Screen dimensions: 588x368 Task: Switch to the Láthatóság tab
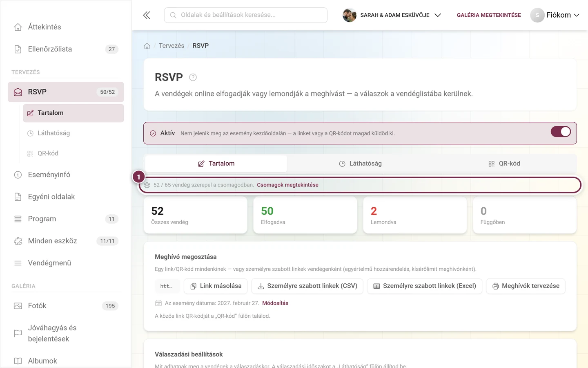[x=360, y=164]
